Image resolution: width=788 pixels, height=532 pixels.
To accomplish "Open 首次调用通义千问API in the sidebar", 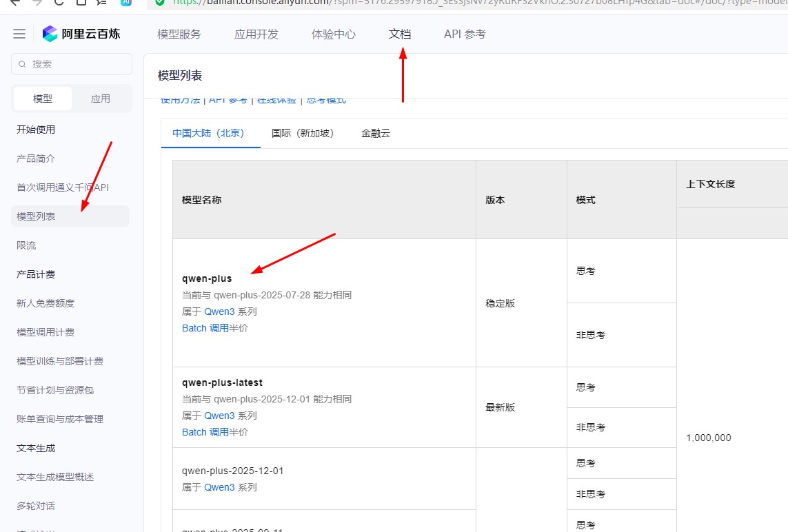I will (63, 187).
